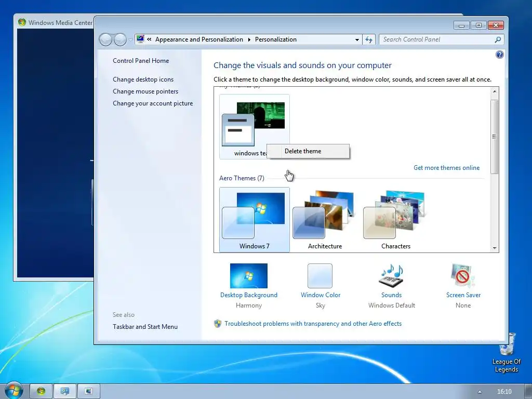Screen dimensions: 532x399
Task: Select the Architecture theme
Action: (x=325, y=220)
